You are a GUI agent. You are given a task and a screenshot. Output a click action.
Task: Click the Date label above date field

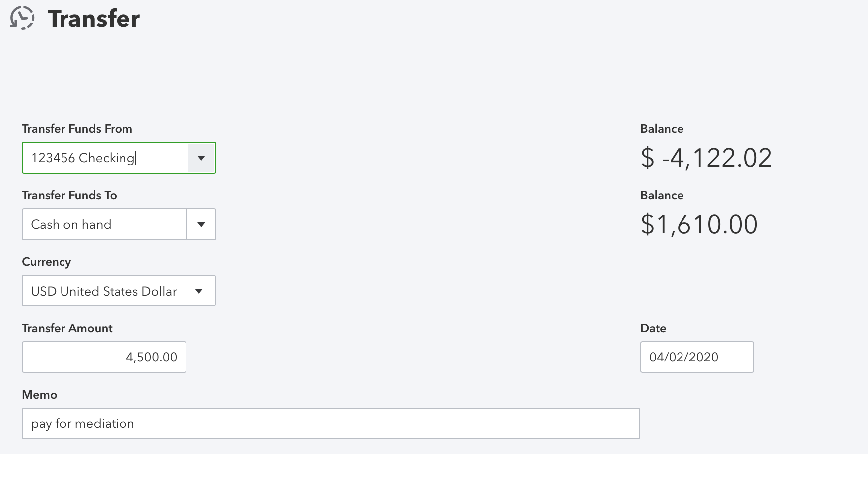(x=653, y=328)
